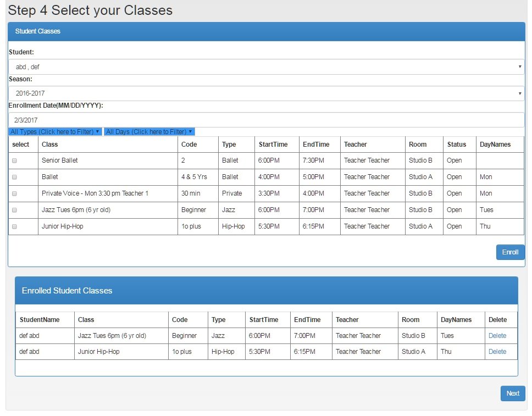Check the Jazz Tues 6pm available-class checkbox

pos(14,210)
